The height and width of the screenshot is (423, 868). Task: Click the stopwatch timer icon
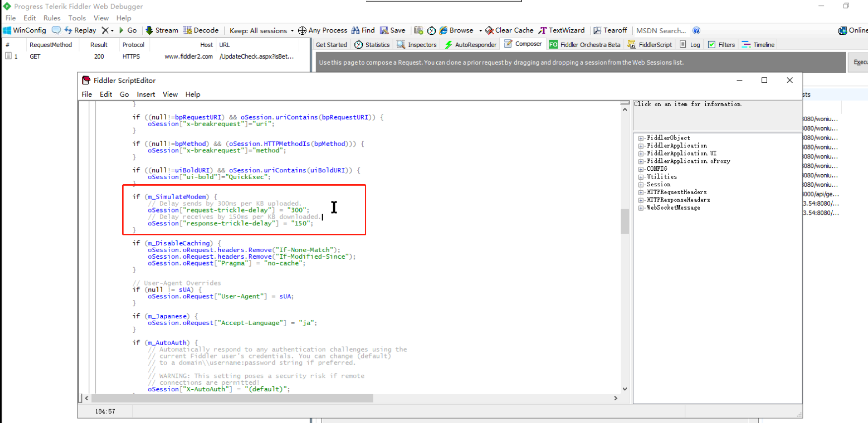pyautogui.click(x=432, y=30)
